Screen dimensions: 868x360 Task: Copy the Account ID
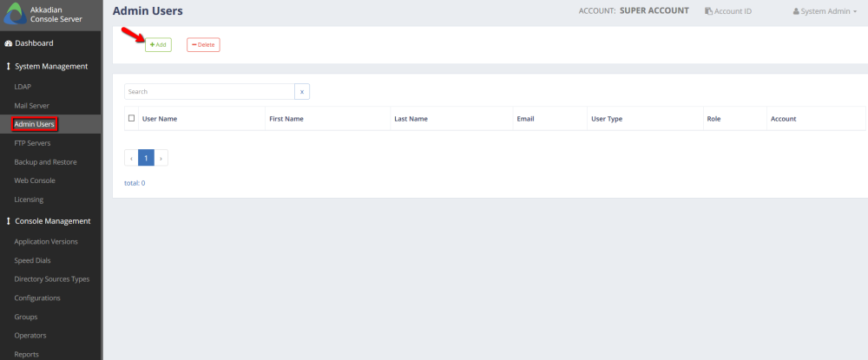[x=728, y=11]
